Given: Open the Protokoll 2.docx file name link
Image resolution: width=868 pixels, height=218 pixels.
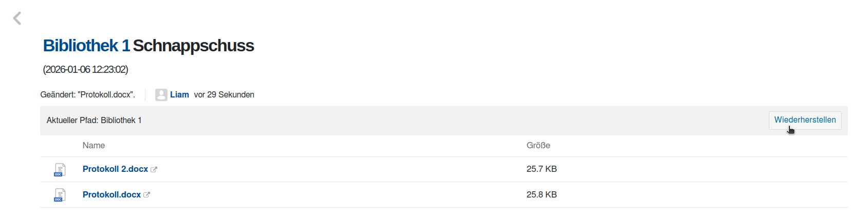Looking at the screenshot, I should (115, 169).
